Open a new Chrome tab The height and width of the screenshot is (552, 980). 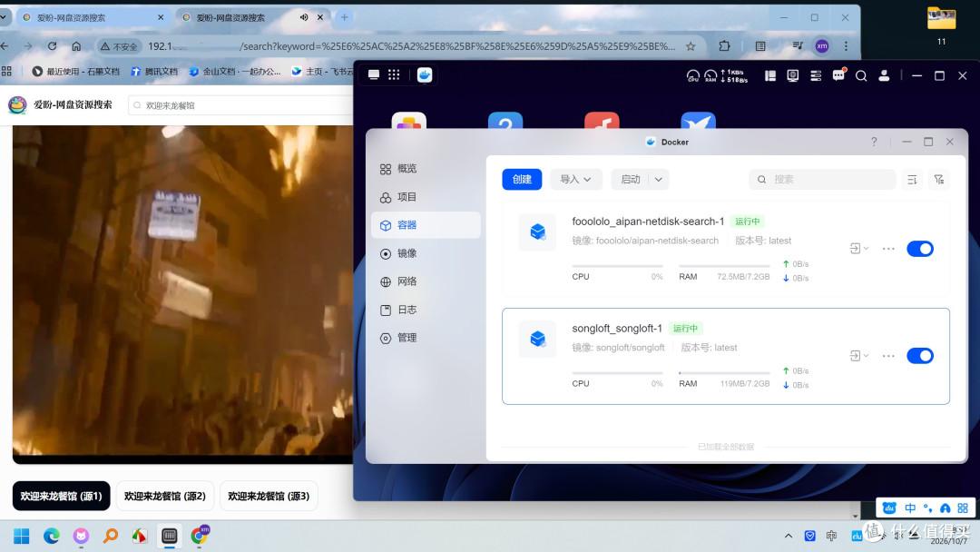coord(345,17)
